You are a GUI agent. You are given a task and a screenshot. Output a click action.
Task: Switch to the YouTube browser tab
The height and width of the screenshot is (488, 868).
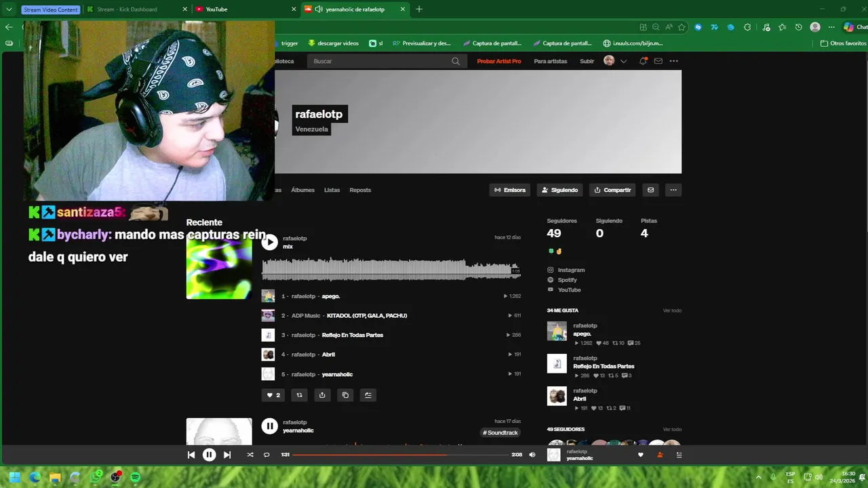click(244, 9)
